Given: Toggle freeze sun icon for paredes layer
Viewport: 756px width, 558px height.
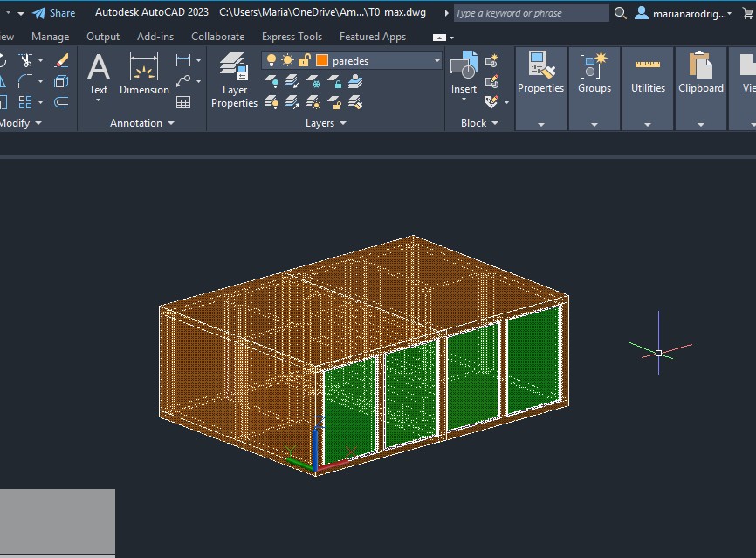Looking at the screenshot, I should click(287, 60).
